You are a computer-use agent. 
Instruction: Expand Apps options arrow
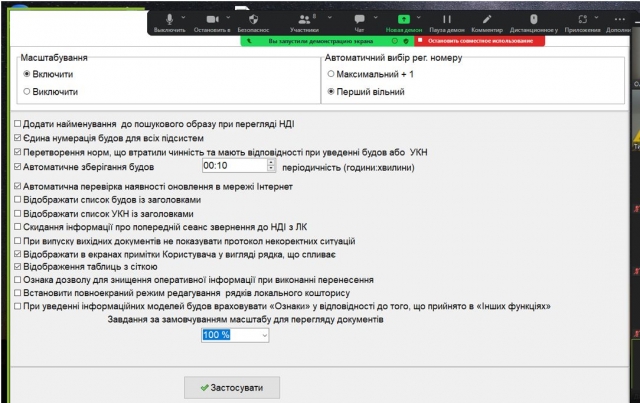pyautogui.click(x=596, y=18)
